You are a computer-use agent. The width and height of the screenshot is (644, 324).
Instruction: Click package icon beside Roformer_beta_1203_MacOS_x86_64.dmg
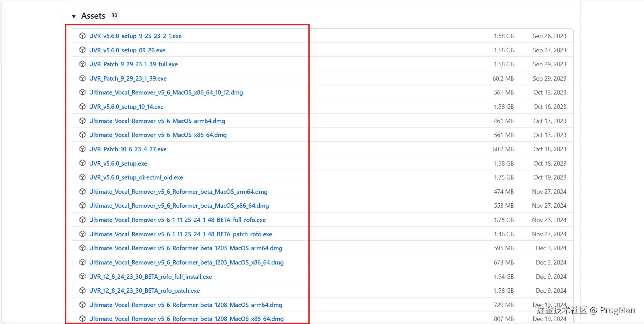pyautogui.click(x=82, y=262)
